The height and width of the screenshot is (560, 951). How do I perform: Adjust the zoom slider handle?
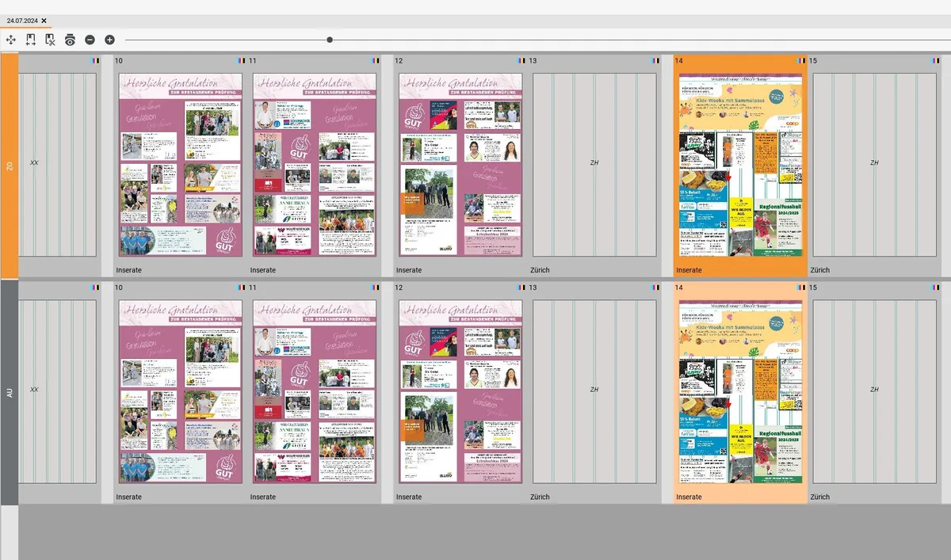point(329,38)
